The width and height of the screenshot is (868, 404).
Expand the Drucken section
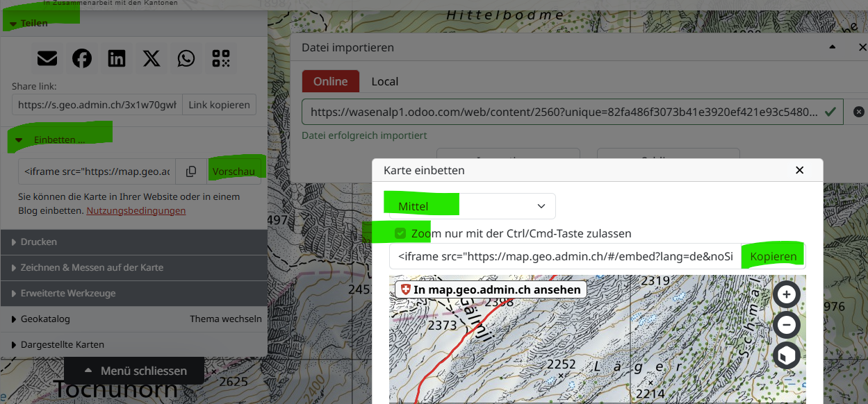pos(133,242)
